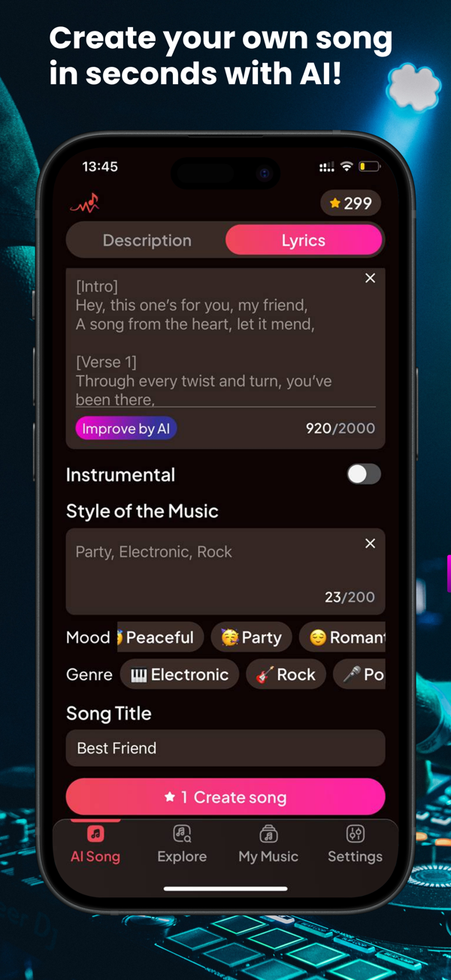Toggle the Instrumental switch on

364,474
